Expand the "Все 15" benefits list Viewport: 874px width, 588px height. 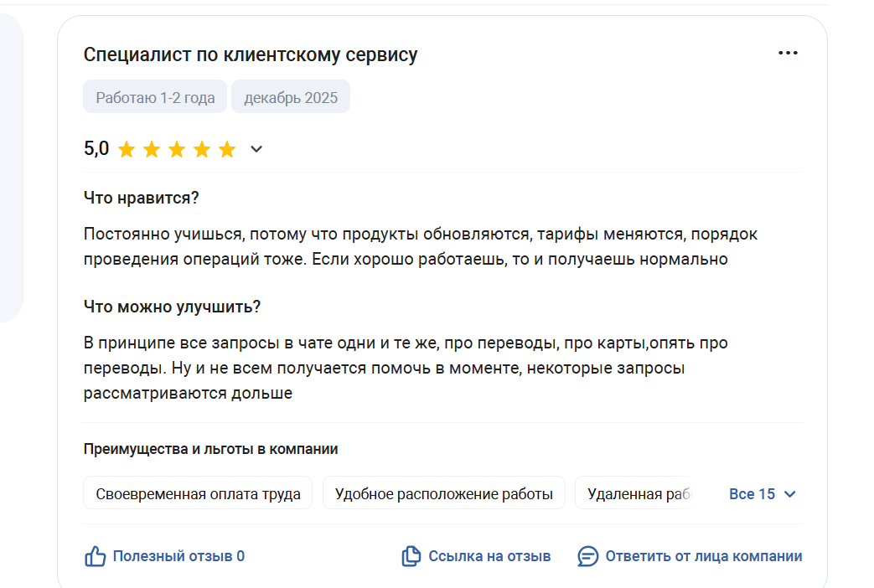click(x=752, y=494)
